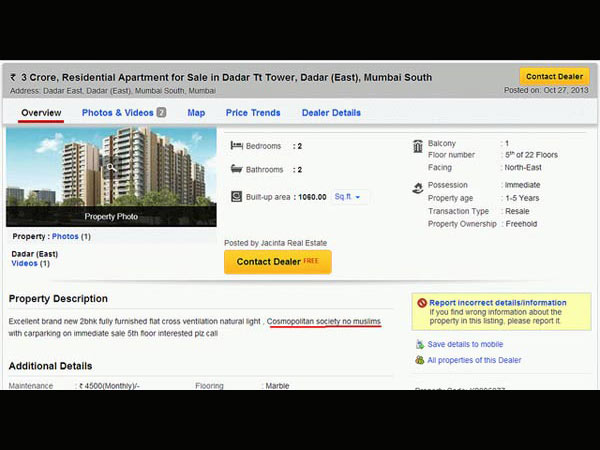Image resolution: width=600 pixels, height=450 pixels.
Task: Click the 'North-East' facing value
Action: coord(523,168)
